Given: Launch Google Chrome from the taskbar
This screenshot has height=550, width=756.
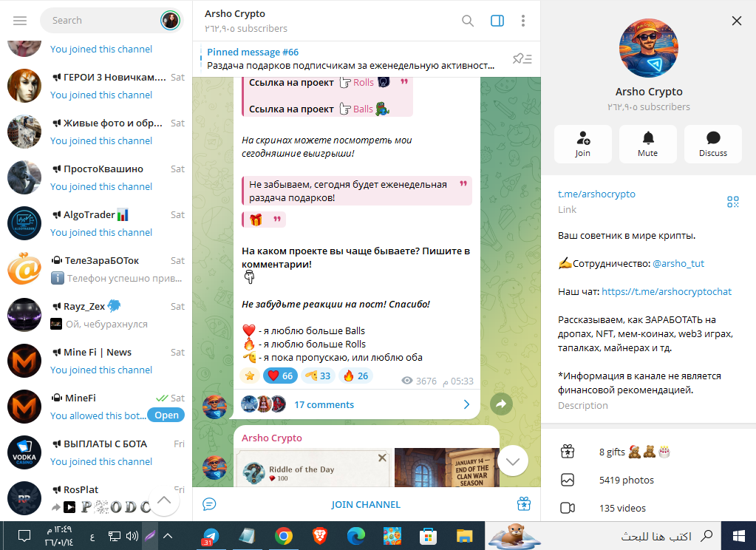Looking at the screenshot, I should (x=284, y=536).
